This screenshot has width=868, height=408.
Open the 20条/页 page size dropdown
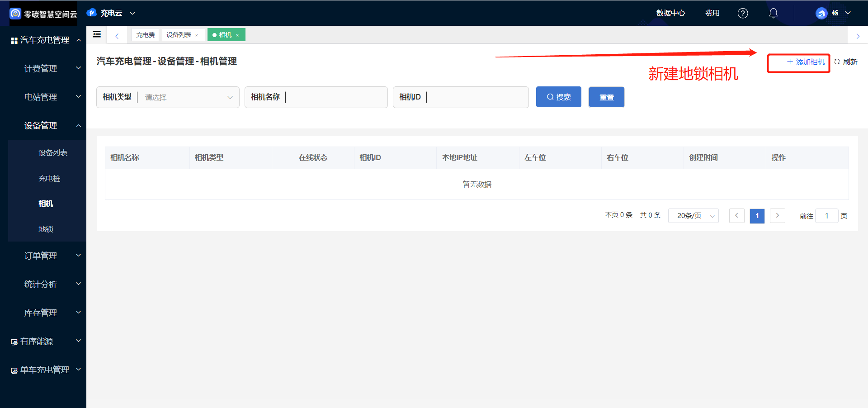(693, 216)
